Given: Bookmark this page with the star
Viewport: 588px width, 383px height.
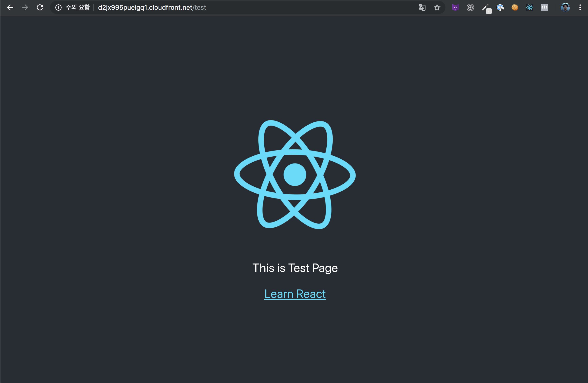Looking at the screenshot, I should click(437, 7).
